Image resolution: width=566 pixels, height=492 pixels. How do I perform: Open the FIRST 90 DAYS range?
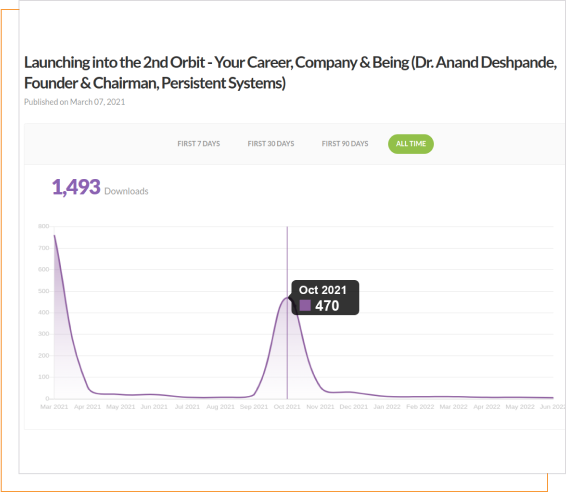(x=345, y=144)
